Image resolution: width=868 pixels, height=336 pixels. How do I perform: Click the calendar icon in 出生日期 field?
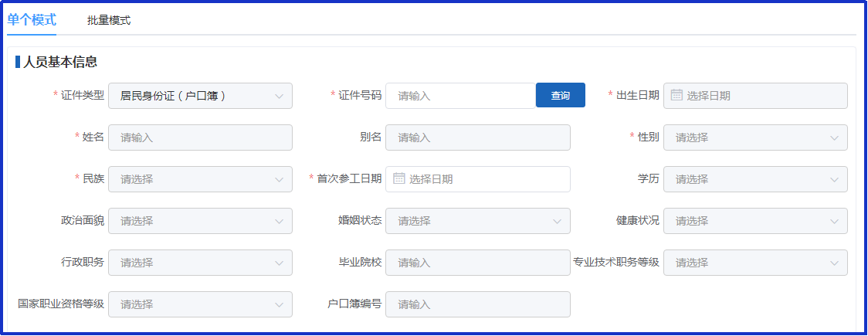tap(676, 95)
